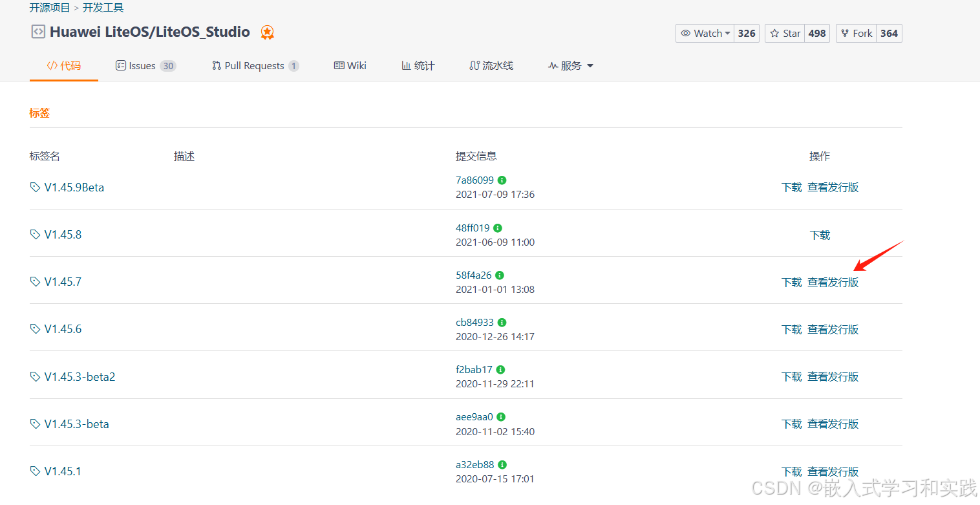Open commit cb84933

point(474,323)
